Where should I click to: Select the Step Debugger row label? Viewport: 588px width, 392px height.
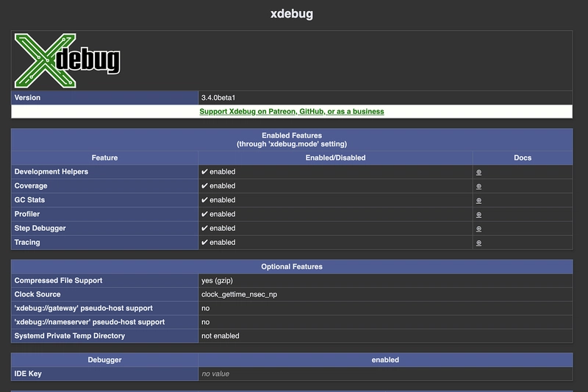104,229
